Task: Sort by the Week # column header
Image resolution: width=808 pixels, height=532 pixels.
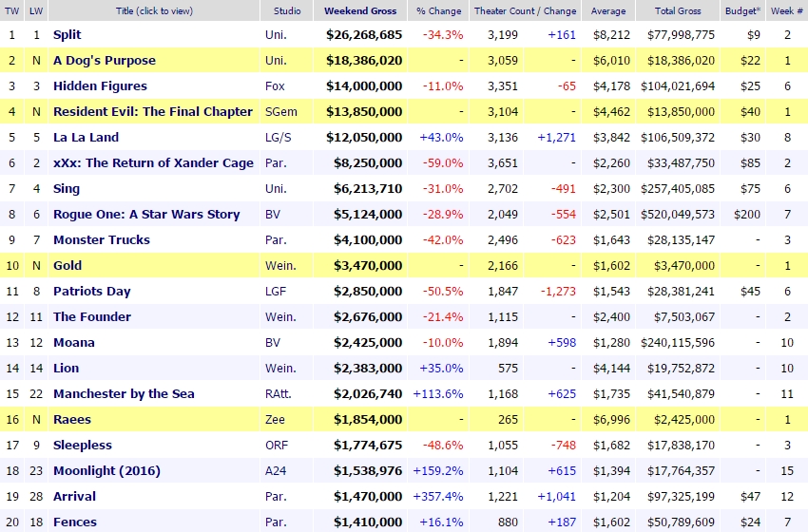Action: tap(786, 10)
